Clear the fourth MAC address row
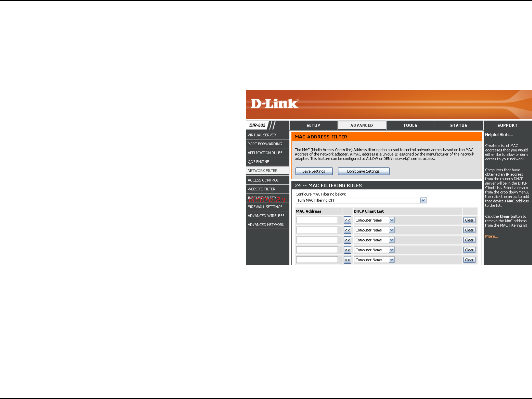532x399 pixels. click(469, 250)
